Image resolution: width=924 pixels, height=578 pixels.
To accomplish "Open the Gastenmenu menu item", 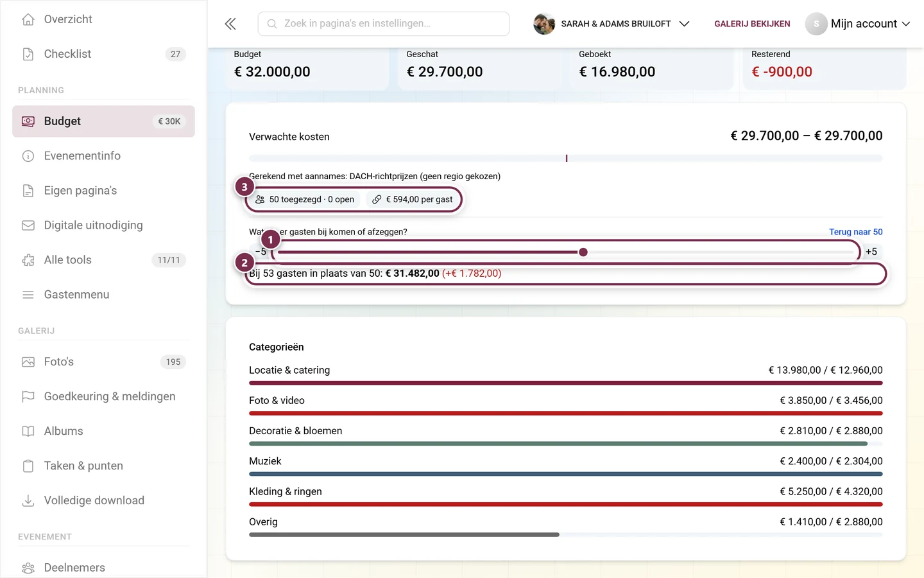I will click(103, 294).
